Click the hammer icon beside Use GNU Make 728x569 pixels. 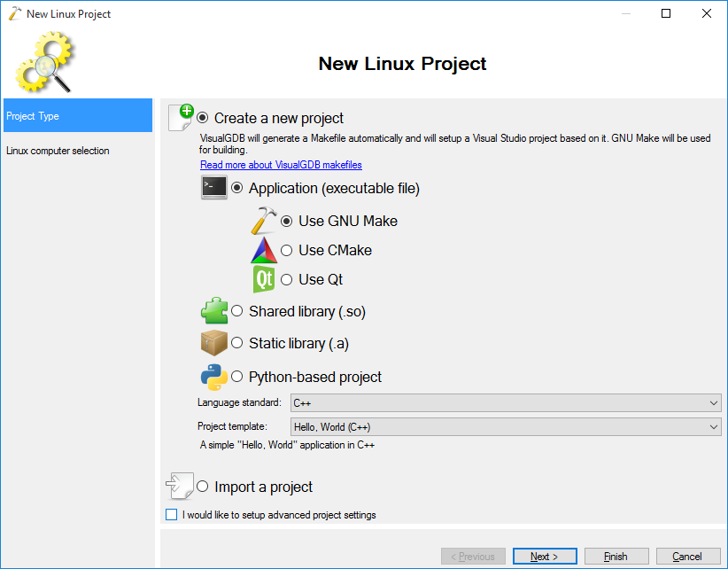point(264,221)
